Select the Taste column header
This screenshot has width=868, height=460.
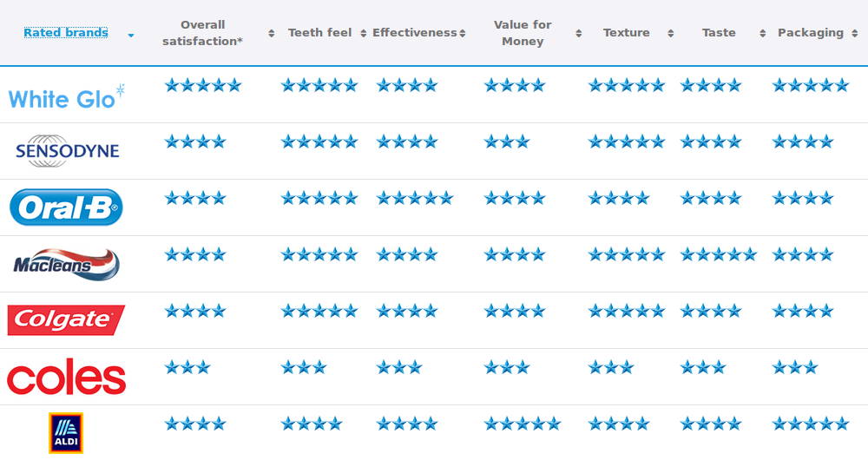[719, 33]
